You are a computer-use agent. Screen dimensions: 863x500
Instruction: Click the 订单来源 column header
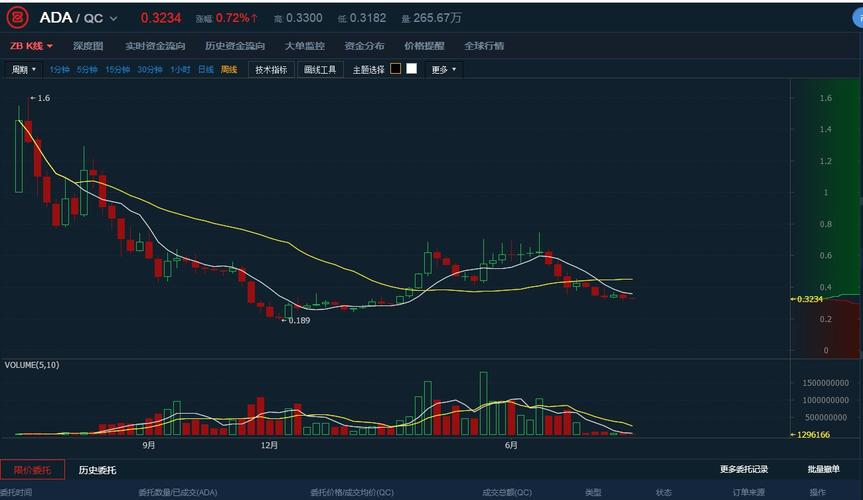tap(749, 492)
